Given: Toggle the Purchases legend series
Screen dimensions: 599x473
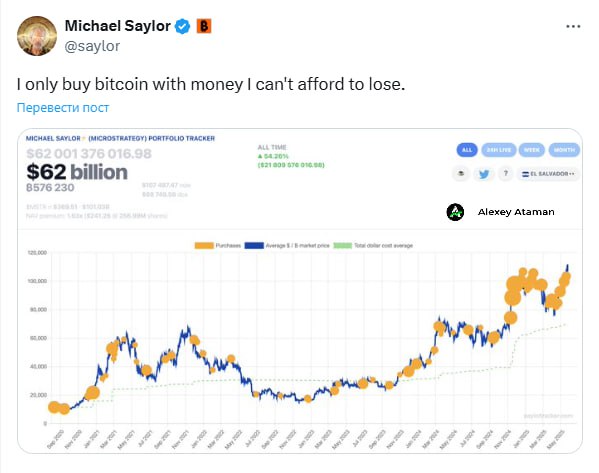Looking at the screenshot, I should pyautogui.click(x=218, y=245).
